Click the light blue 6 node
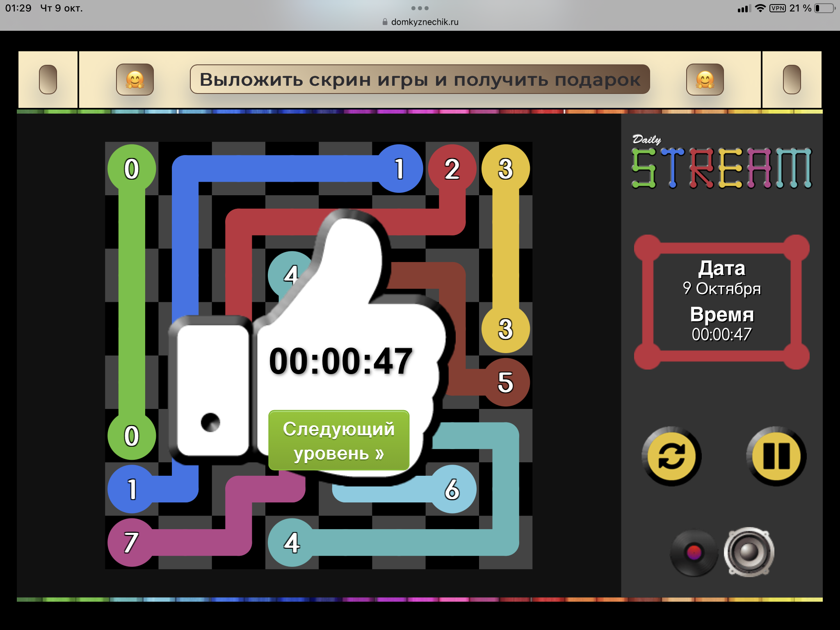The width and height of the screenshot is (840, 630). click(452, 489)
